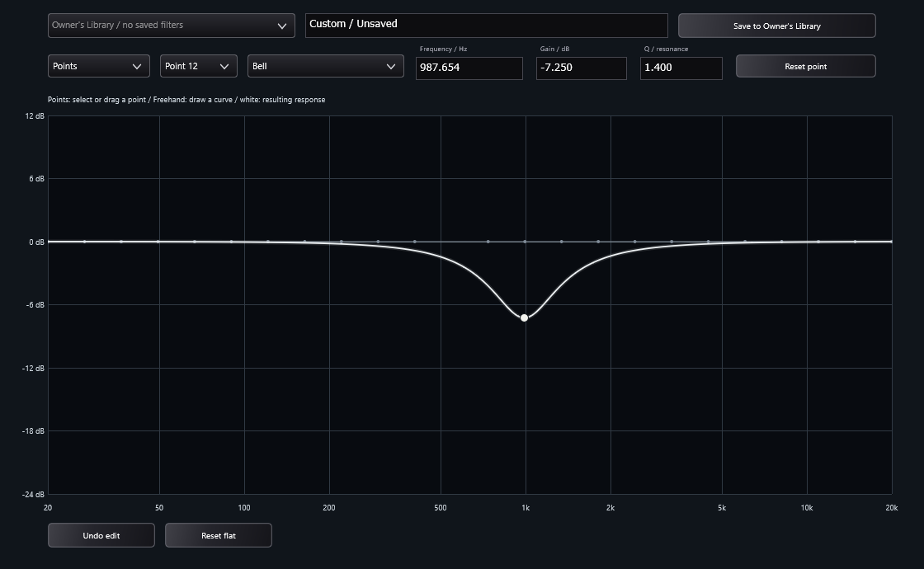The height and width of the screenshot is (569, 924).
Task: Click the Reset flat button
Action: [219, 535]
